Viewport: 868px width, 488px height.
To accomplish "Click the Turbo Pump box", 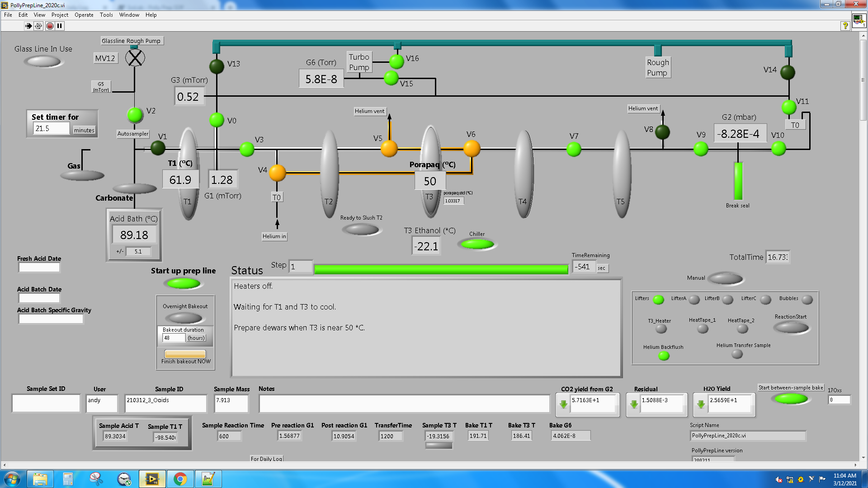I will (359, 62).
